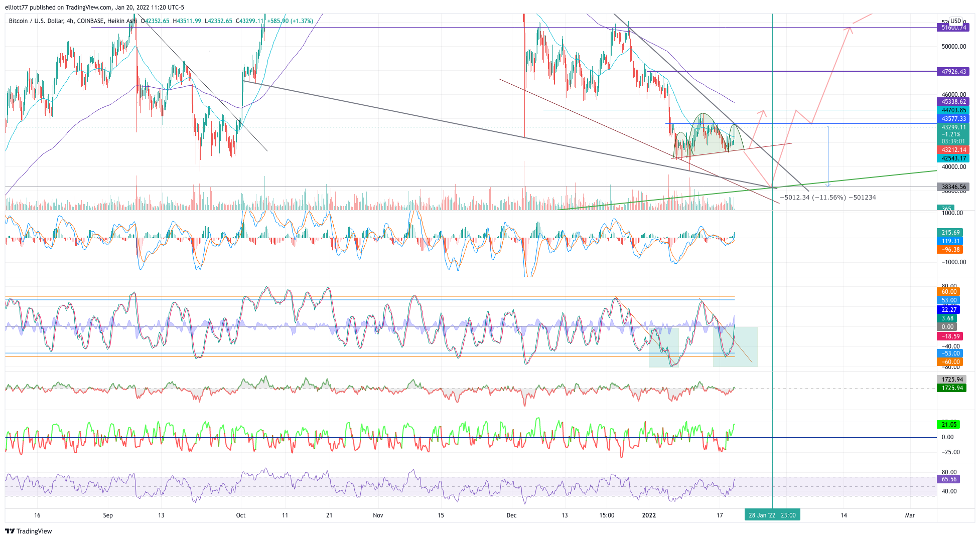
Task: Click the 46000.00 price axis tick
Action: (953, 95)
